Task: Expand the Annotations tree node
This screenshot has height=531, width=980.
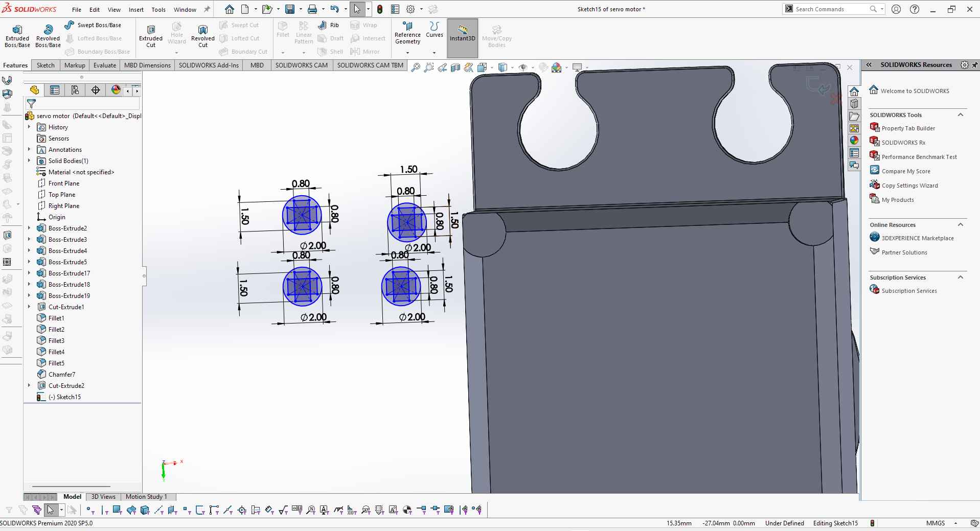Action: click(29, 149)
